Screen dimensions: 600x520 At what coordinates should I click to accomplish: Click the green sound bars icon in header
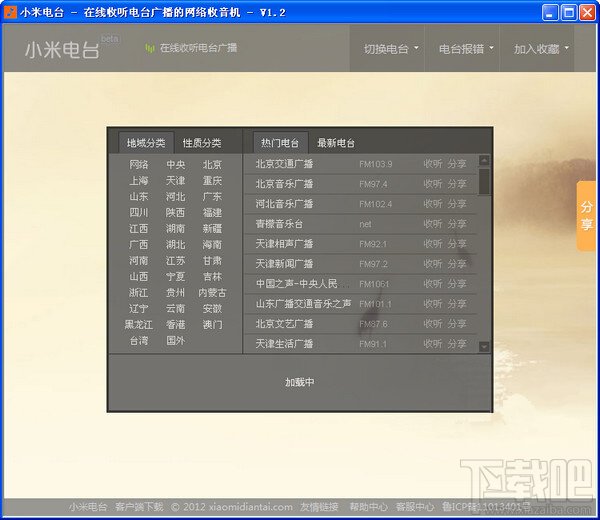click(x=150, y=48)
